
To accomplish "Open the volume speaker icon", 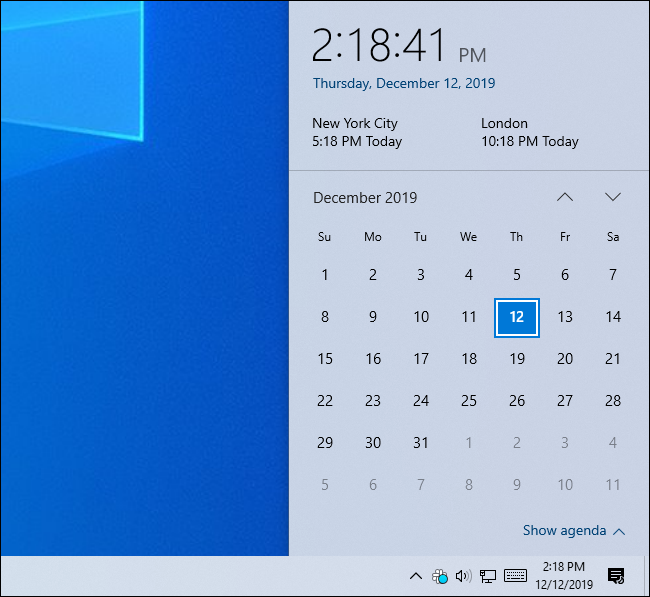I will click(463, 576).
